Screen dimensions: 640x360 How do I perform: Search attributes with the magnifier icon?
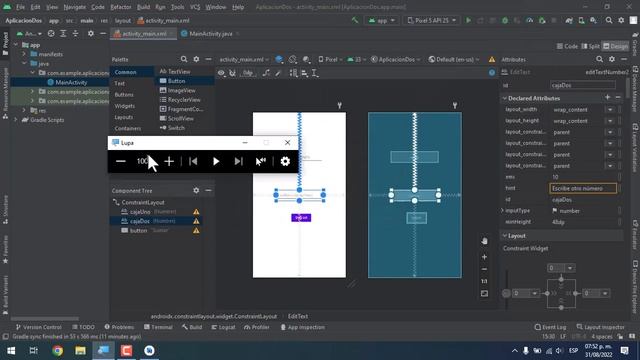[x=599, y=59]
